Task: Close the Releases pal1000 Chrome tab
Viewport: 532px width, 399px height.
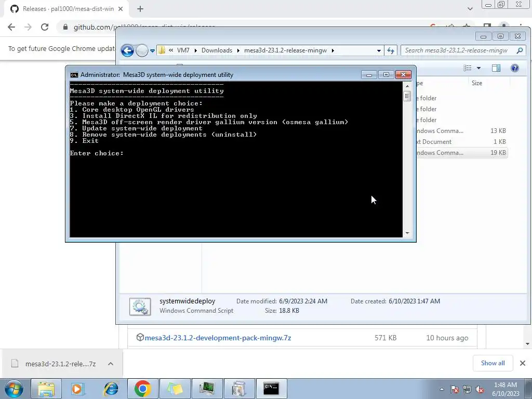Action: pyautogui.click(x=121, y=9)
